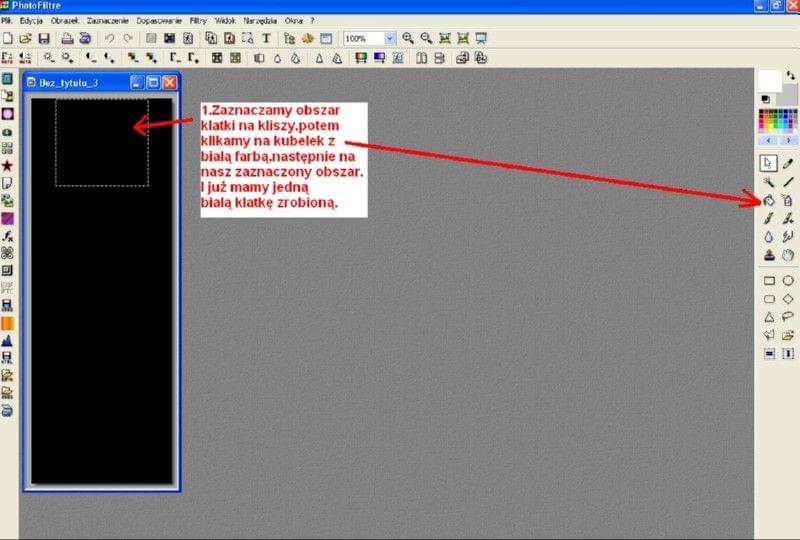Select the Smudge finger tool

(788, 236)
